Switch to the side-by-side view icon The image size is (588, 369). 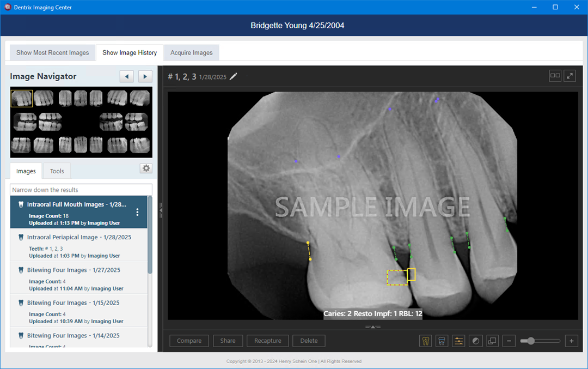point(555,76)
